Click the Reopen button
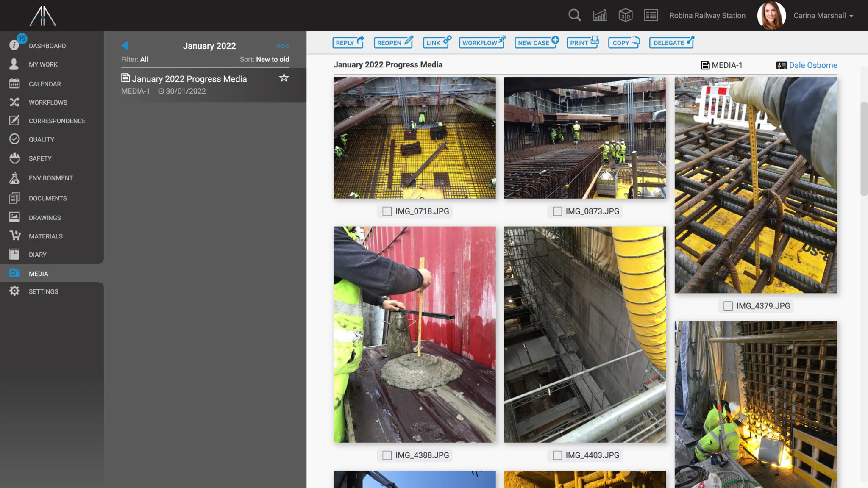 (393, 42)
